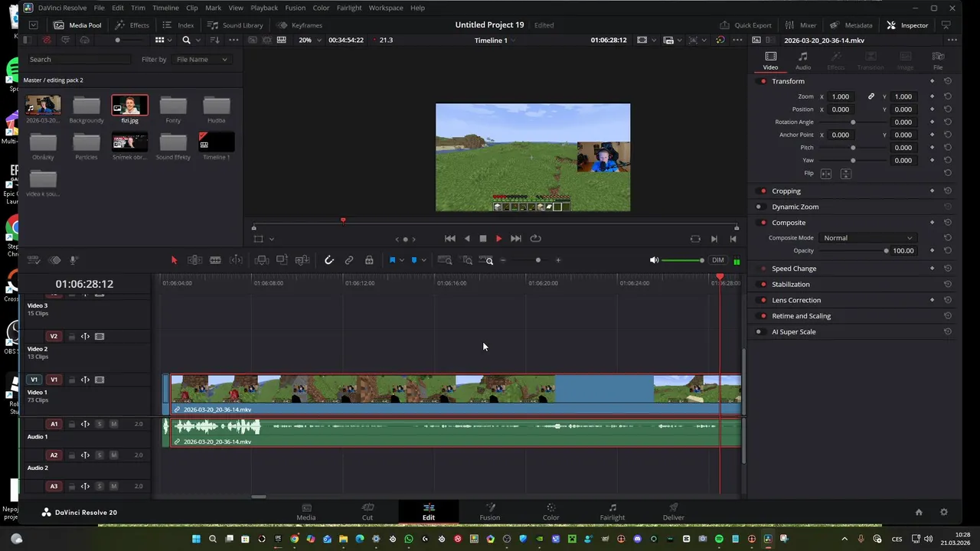Screen dimensions: 980x551
Task: Click Quick Export in the top bar
Action: pyautogui.click(x=745, y=25)
